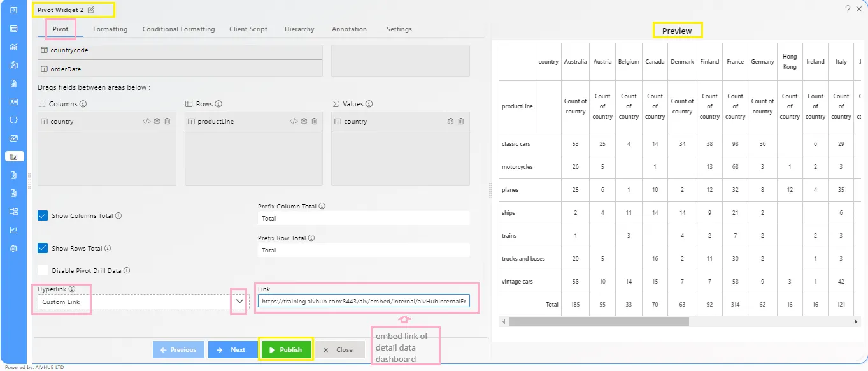Select the charts icon in the left sidebar
The height and width of the screenshot is (371, 868).
click(x=13, y=47)
